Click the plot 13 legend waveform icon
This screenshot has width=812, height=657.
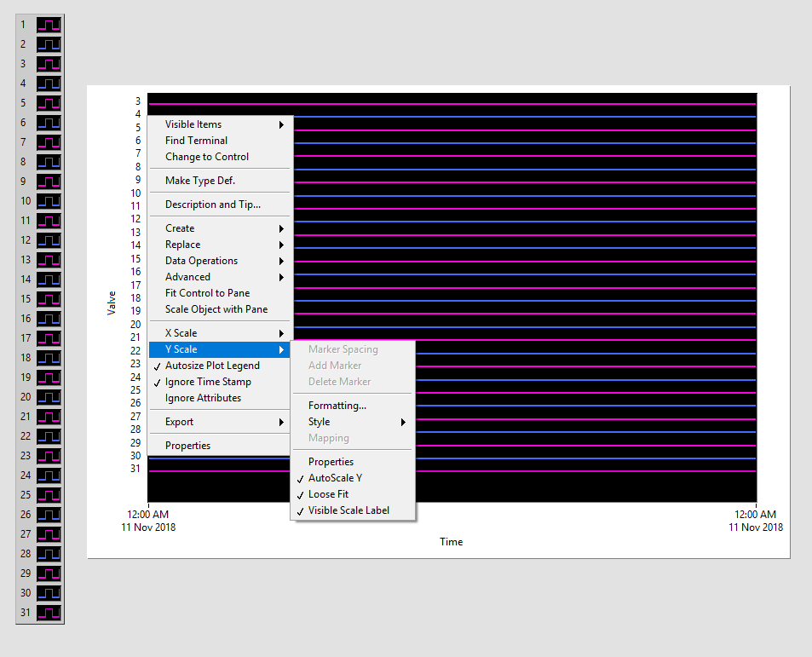(49, 261)
